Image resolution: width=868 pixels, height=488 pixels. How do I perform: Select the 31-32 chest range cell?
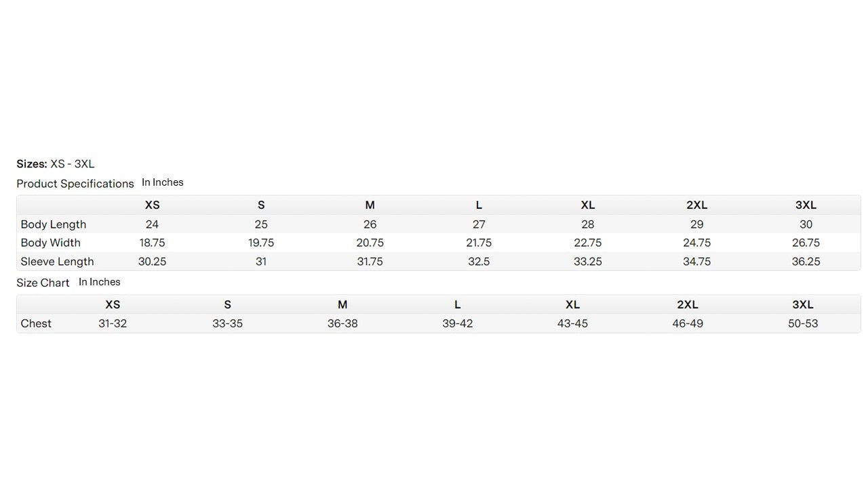(x=113, y=323)
